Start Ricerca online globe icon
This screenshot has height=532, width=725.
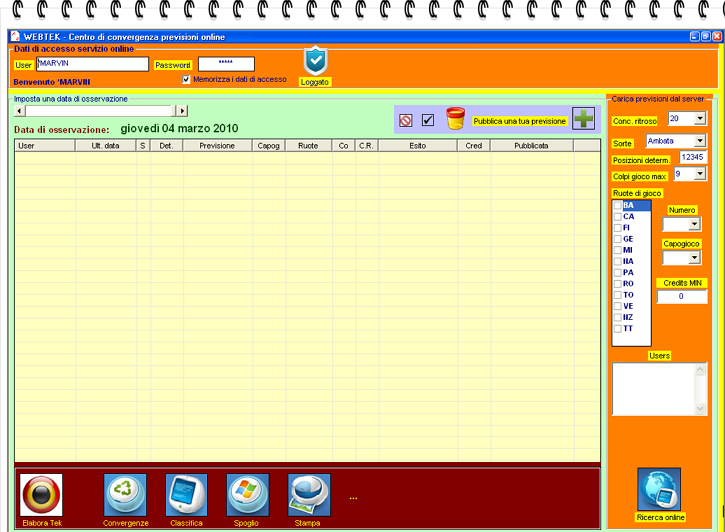[x=659, y=489]
